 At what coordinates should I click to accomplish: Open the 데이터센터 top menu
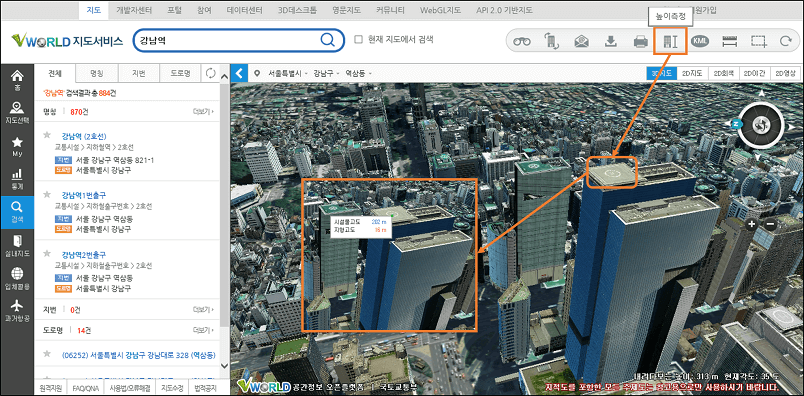pyautogui.click(x=245, y=10)
